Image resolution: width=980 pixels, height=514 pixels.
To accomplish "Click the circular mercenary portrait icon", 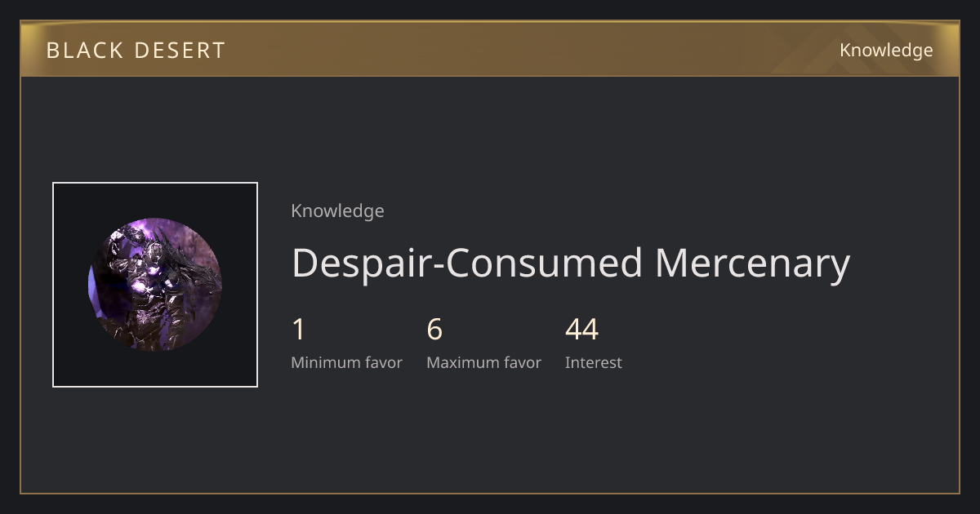I will point(155,285).
